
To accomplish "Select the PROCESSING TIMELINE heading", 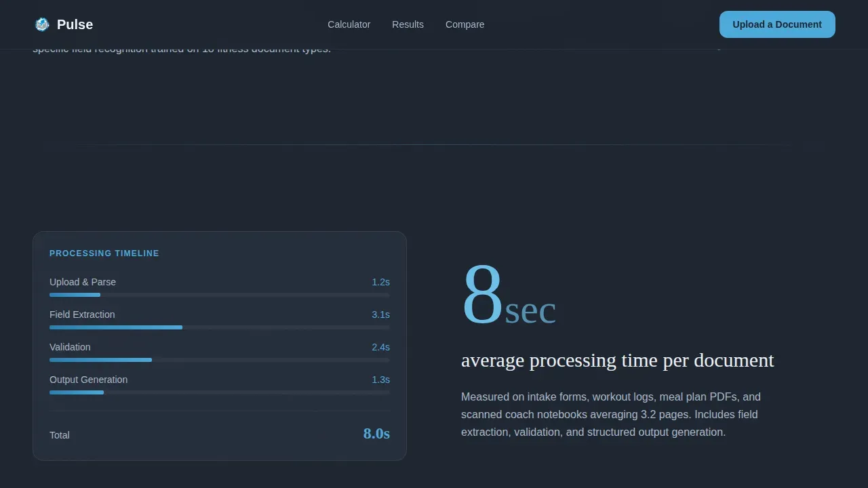I will [104, 253].
